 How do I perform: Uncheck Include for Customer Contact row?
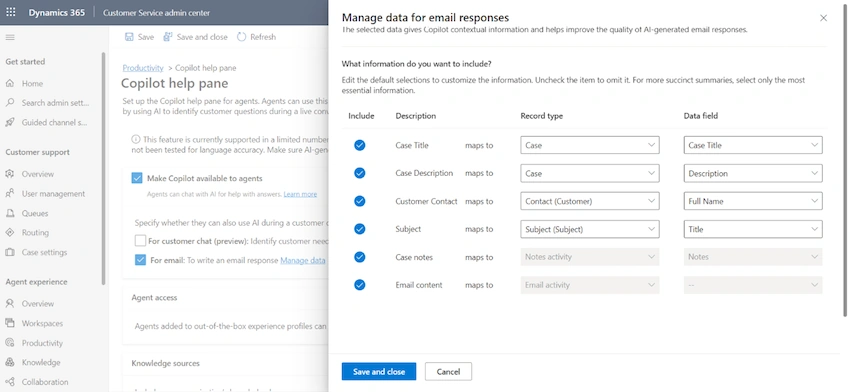(359, 201)
